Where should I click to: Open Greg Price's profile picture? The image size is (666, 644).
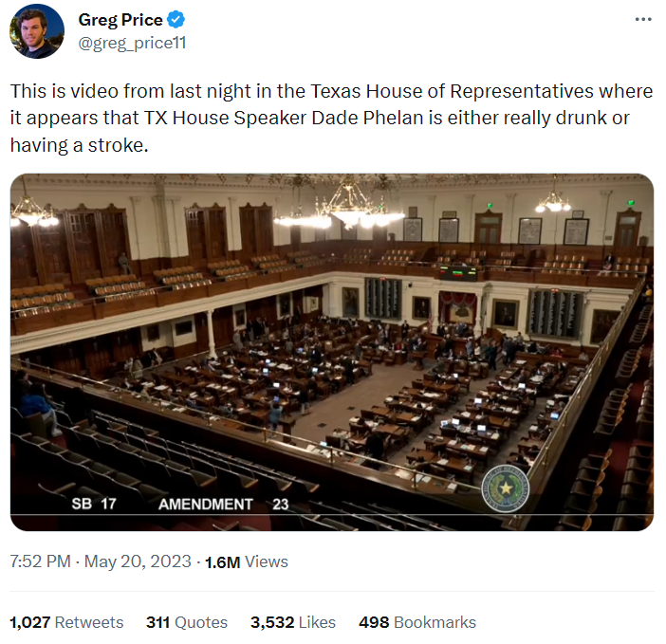tap(37, 31)
